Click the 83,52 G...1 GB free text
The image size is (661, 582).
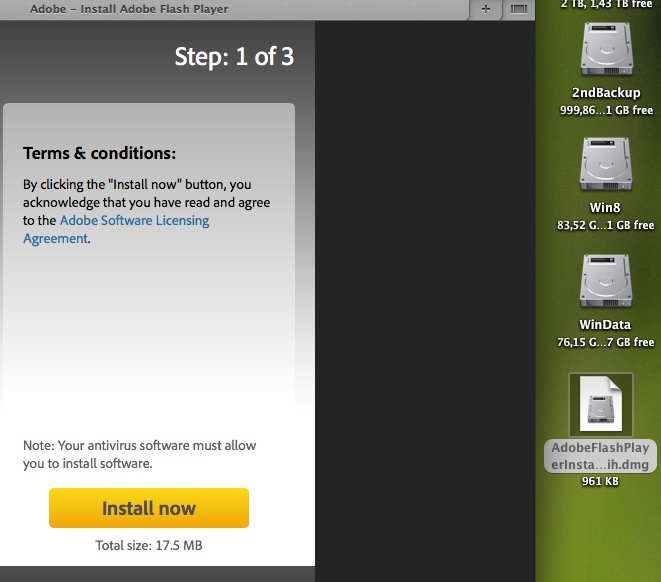[x=605, y=225]
